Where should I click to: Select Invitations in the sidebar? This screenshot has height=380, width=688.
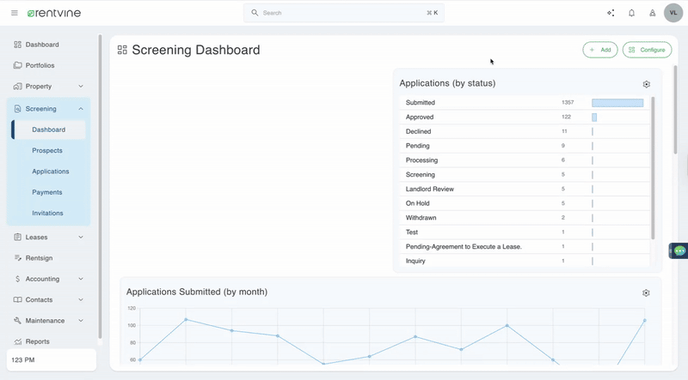tap(47, 213)
